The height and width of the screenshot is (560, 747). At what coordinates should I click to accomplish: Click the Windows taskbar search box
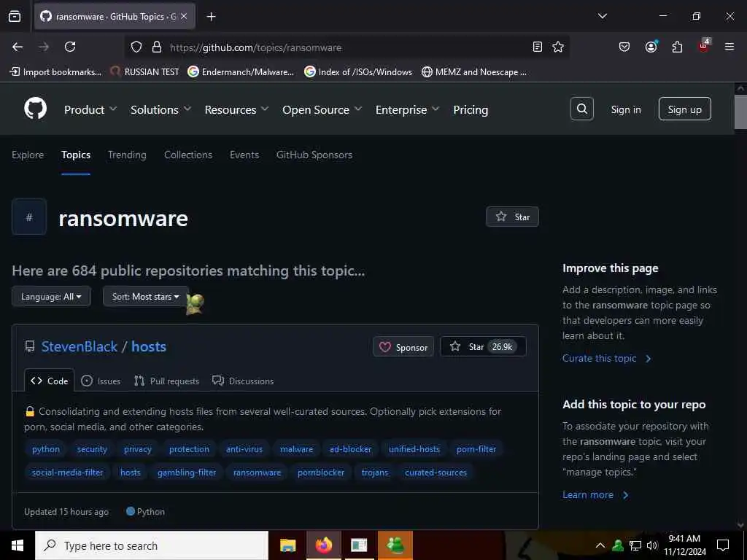click(x=152, y=545)
